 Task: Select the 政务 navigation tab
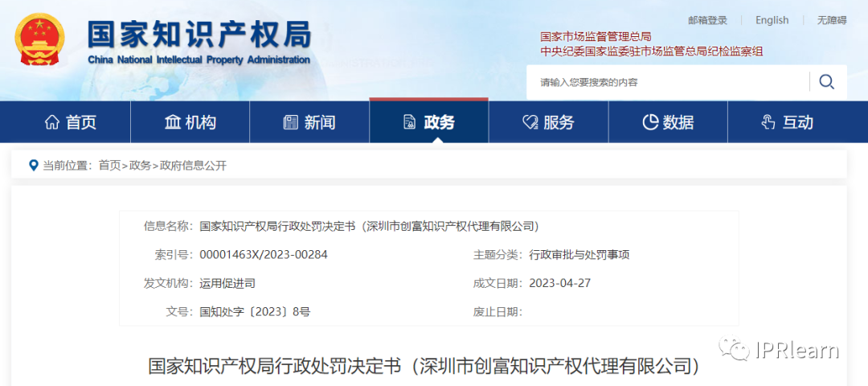429,122
